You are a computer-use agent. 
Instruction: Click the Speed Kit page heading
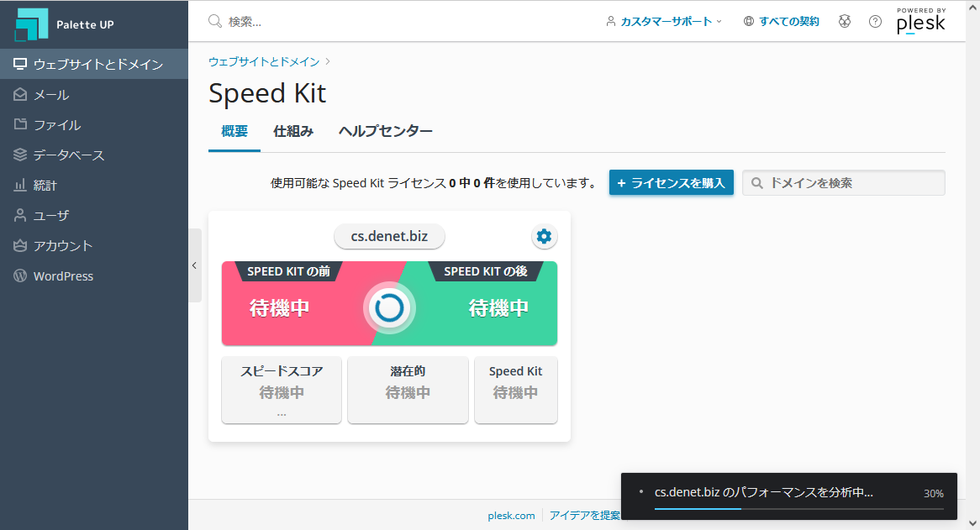pos(267,93)
